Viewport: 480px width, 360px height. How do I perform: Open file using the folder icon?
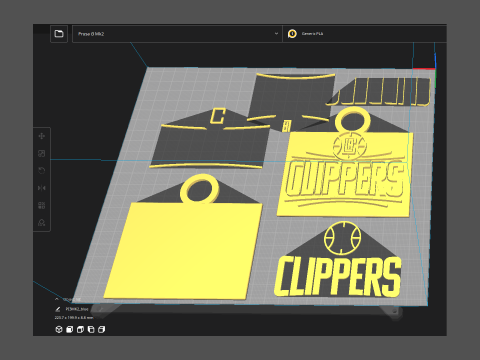pos(59,34)
